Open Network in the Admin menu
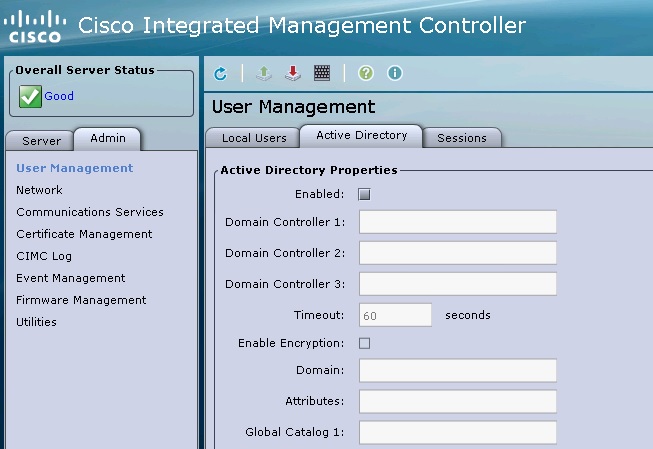This screenshot has width=653, height=449. pos(39,190)
